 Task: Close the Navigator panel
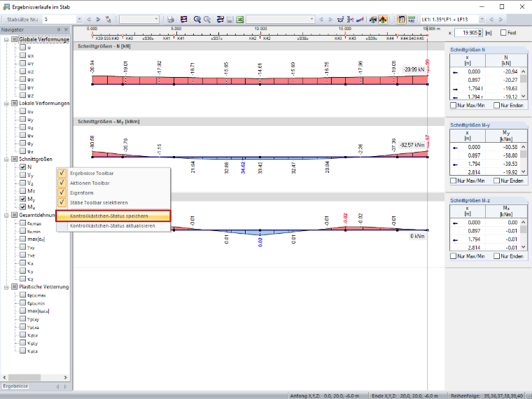pos(66,30)
